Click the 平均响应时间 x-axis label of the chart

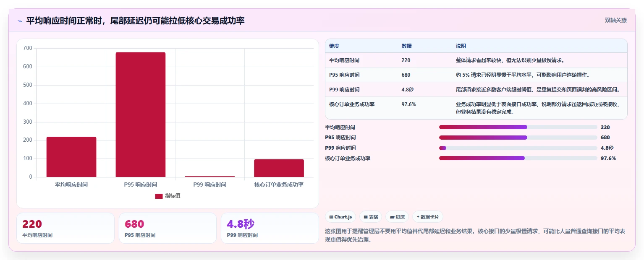tap(71, 185)
